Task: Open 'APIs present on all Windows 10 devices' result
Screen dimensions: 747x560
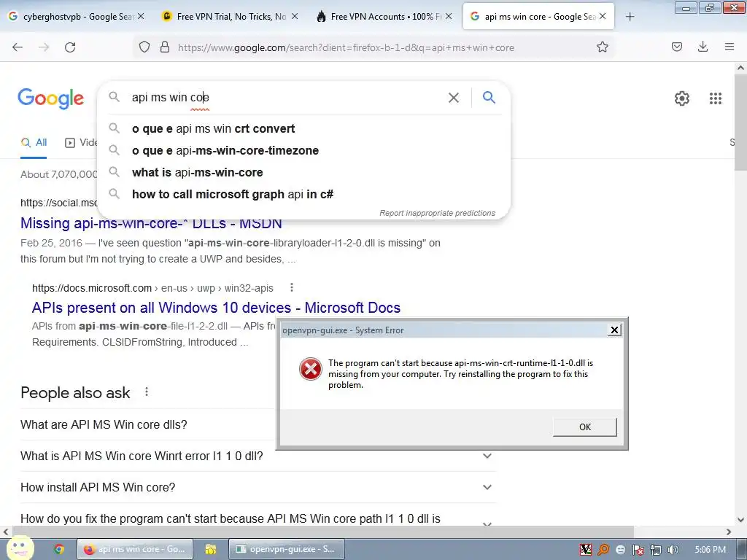Action: 216,308
